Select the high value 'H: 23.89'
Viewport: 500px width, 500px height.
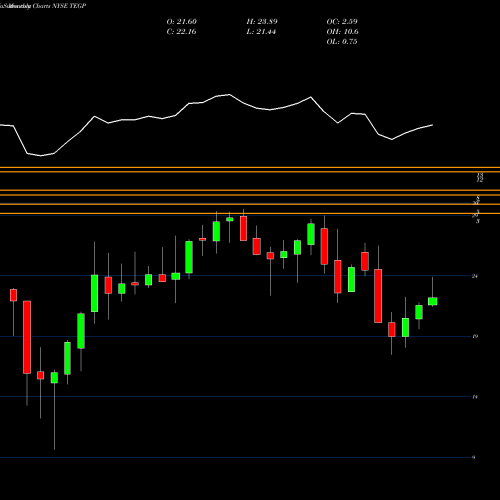click(262, 22)
